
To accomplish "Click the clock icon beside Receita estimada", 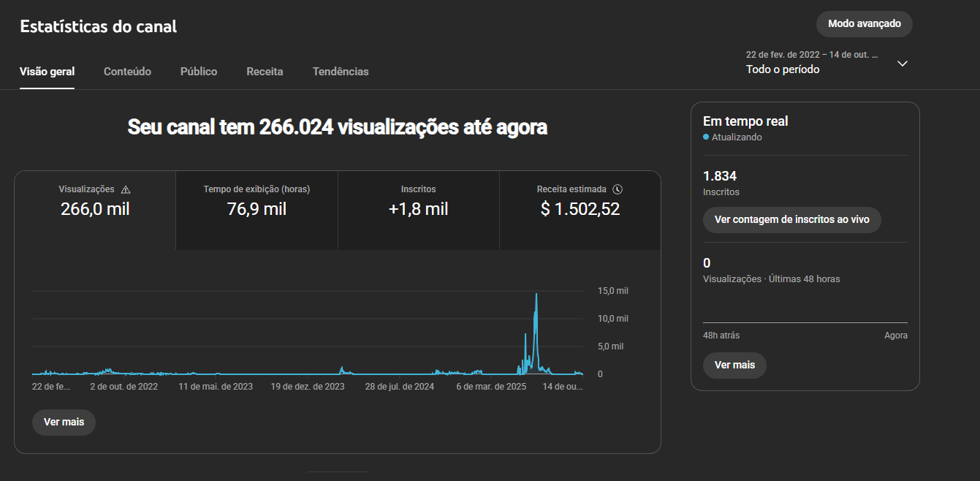I will pos(618,189).
